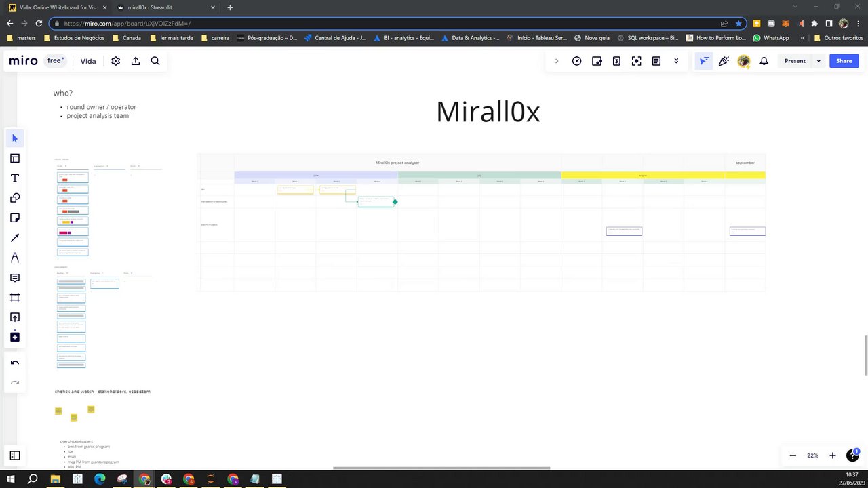The width and height of the screenshot is (868, 488).
Task: Click the Share button
Action: [x=844, y=61]
